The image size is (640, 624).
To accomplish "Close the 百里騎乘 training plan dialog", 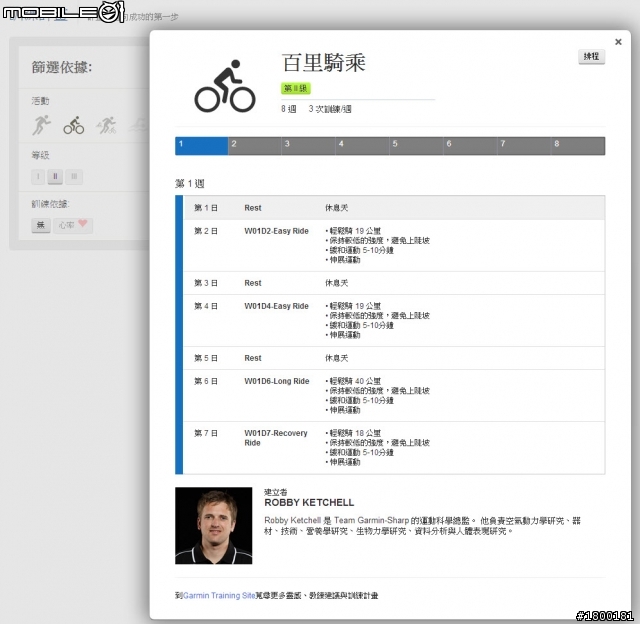I will [x=618, y=42].
